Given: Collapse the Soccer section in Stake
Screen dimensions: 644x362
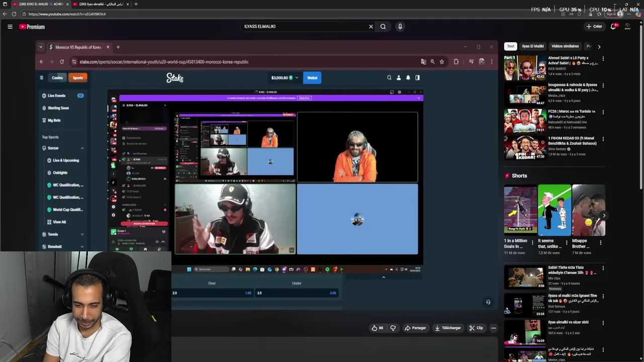Looking at the screenshot, I should click(x=82, y=148).
